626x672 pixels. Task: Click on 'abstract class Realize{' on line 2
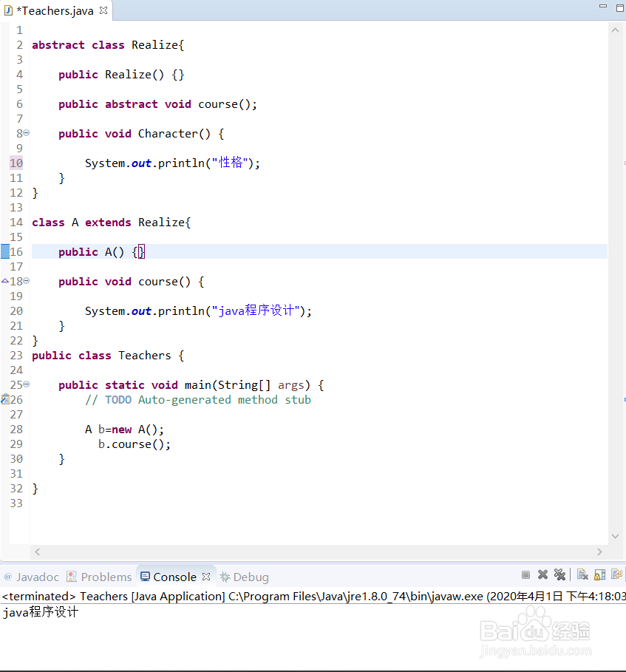click(108, 45)
